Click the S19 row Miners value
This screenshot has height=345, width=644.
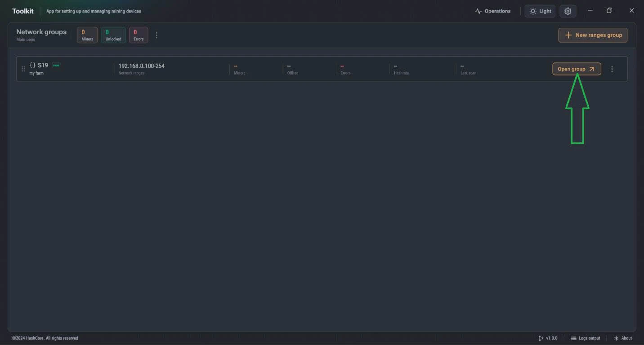tap(236, 66)
